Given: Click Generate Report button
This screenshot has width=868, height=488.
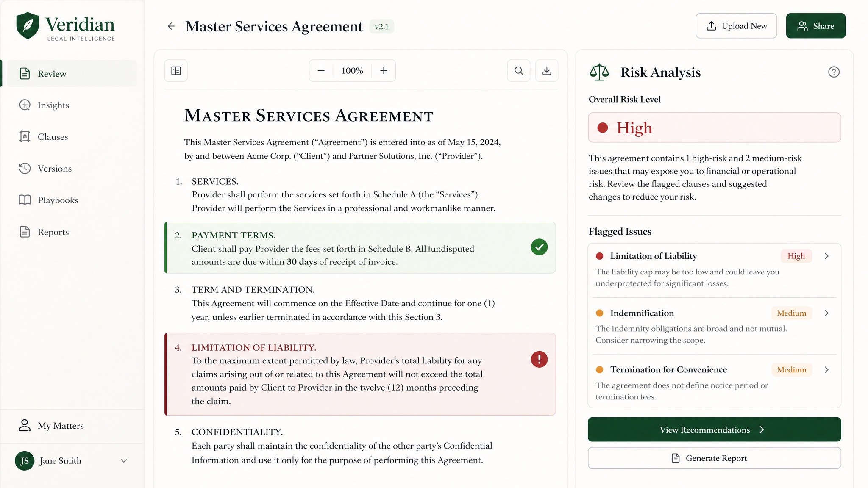Looking at the screenshot, I should (x=714, y=458).
